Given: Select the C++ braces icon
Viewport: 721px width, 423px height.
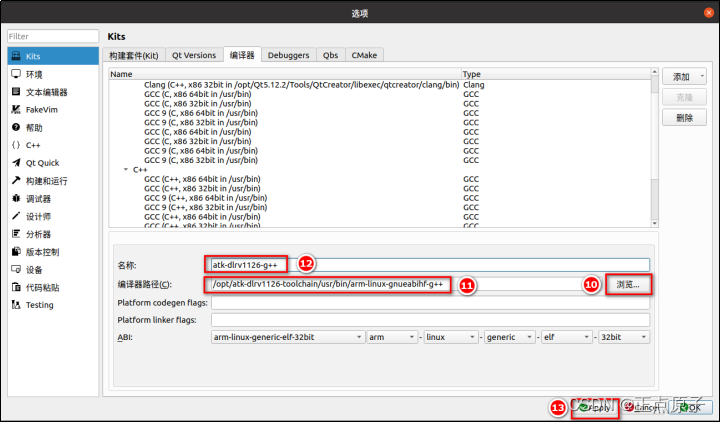Looking at the screenshot, I should coord(17,145).
